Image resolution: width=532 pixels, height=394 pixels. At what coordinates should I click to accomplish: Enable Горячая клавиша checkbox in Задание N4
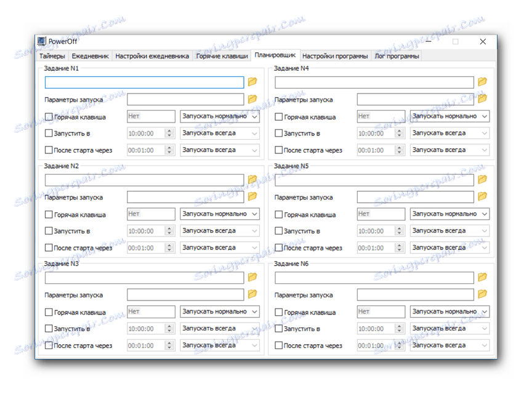[x=279, y=117]
